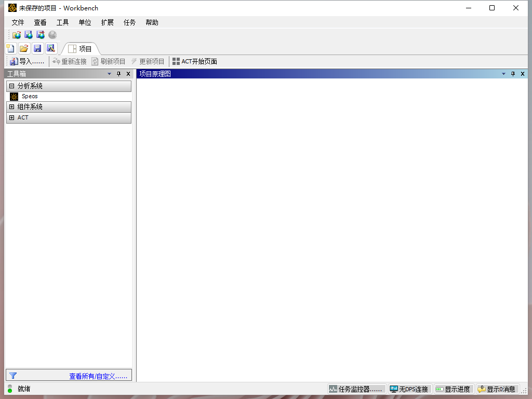Open the 项目原理图 panel dropdown arrow
This screenshot has width=532, height=399.
click(503, 74)
